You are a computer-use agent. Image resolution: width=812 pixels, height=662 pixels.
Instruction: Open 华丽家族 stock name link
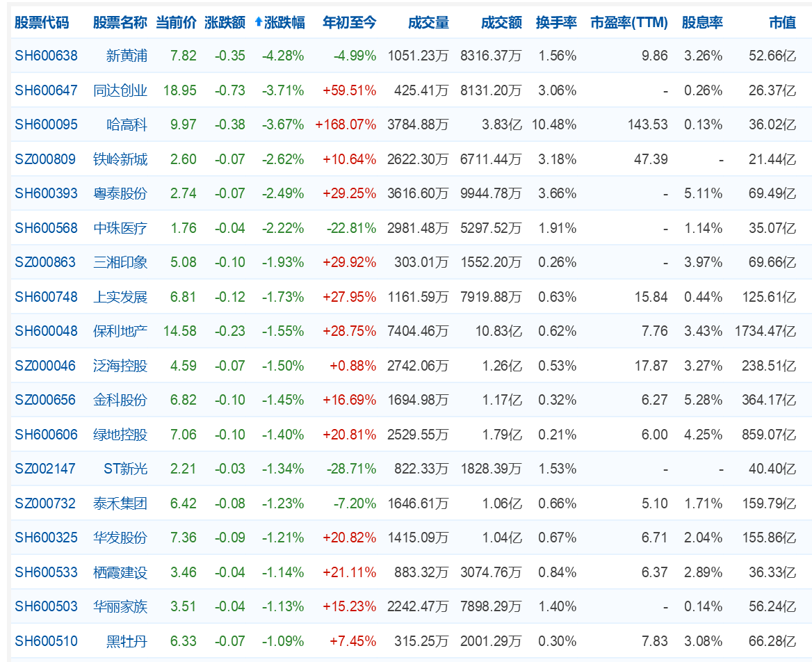click(x=120, y=606)
